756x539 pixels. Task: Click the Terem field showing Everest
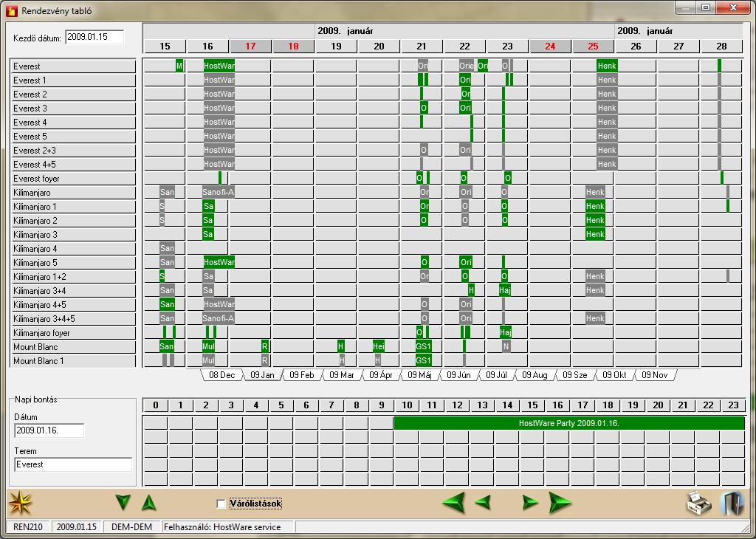(73, 464)
